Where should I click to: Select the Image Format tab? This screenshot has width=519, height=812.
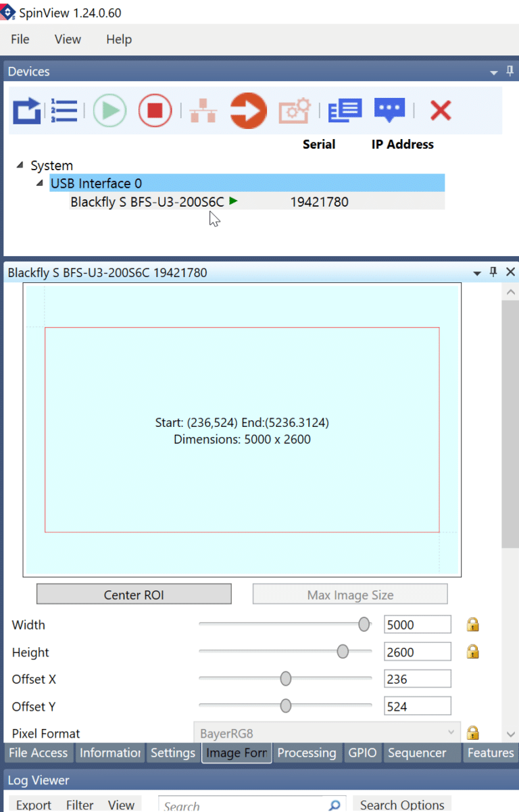coord(237,753)
